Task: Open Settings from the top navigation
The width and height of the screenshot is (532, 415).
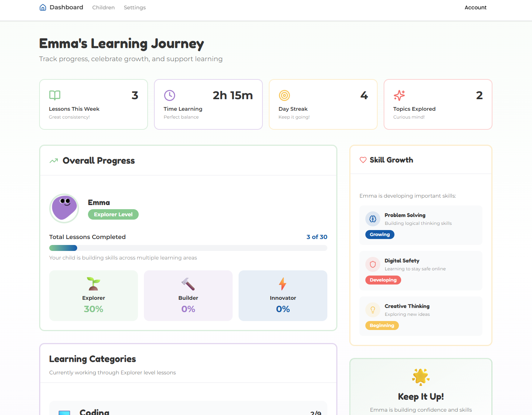Action: pos(135,7)
